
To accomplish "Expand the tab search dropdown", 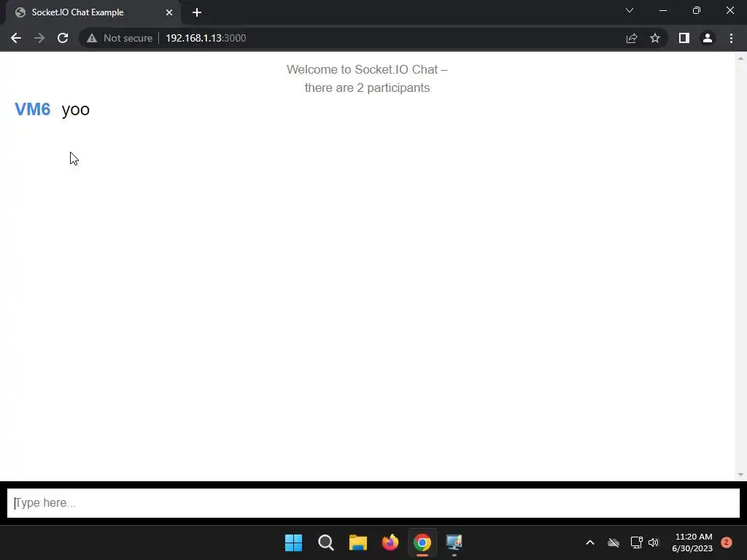I will pos(630,10).
